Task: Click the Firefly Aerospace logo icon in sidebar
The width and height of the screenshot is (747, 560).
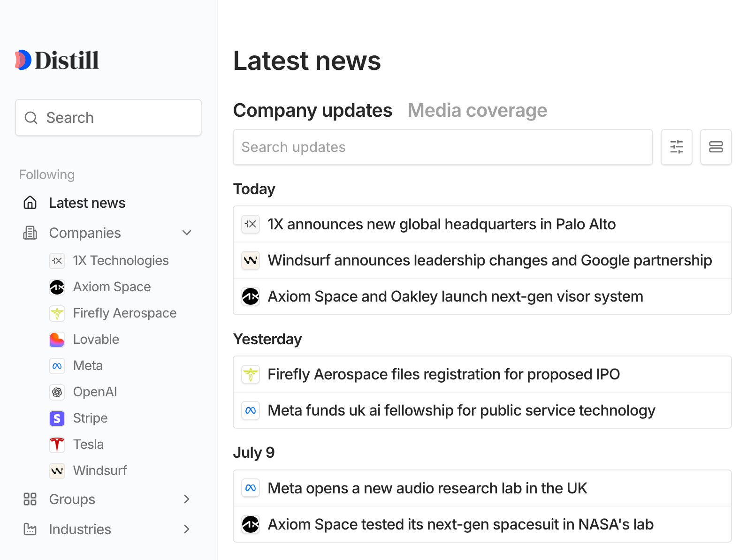Action: coord(57,313)
